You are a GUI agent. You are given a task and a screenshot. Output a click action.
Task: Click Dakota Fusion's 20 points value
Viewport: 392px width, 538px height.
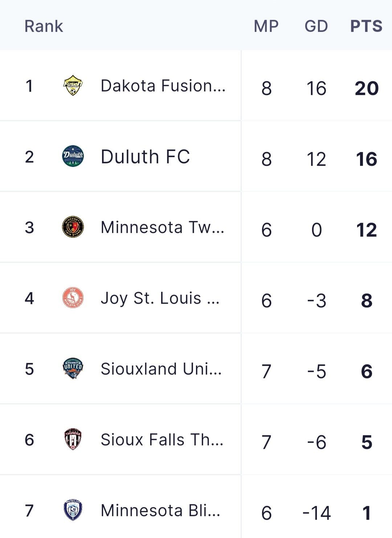367,88
